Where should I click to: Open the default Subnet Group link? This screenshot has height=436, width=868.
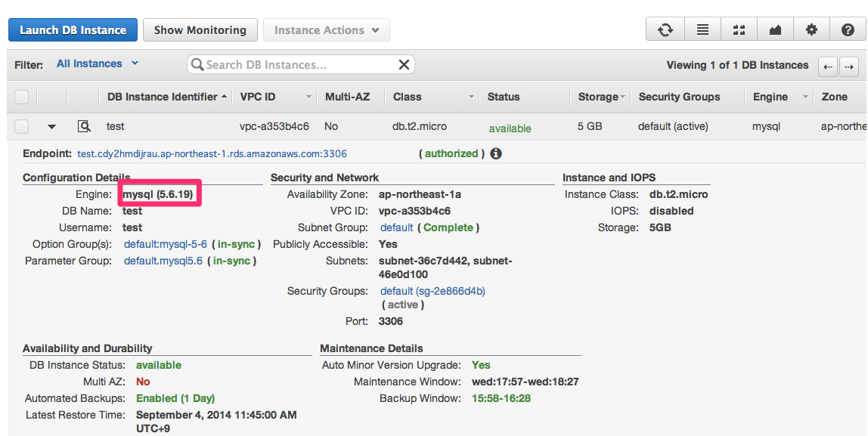coord(395,227)
